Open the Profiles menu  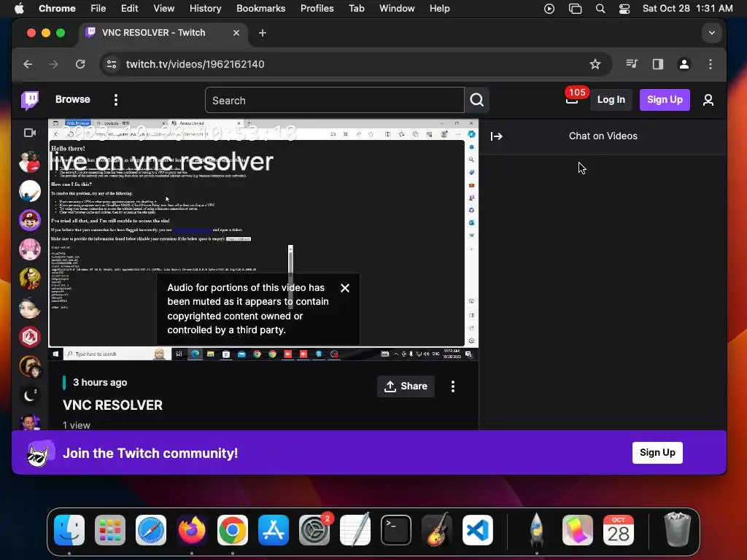click(x=317, y=9)
